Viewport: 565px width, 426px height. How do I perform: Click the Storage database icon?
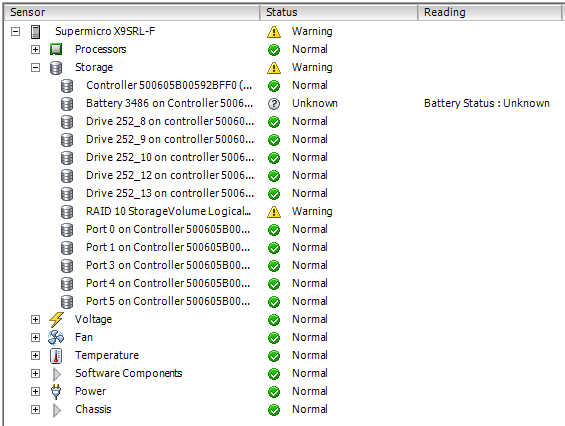tap(56, 67)
